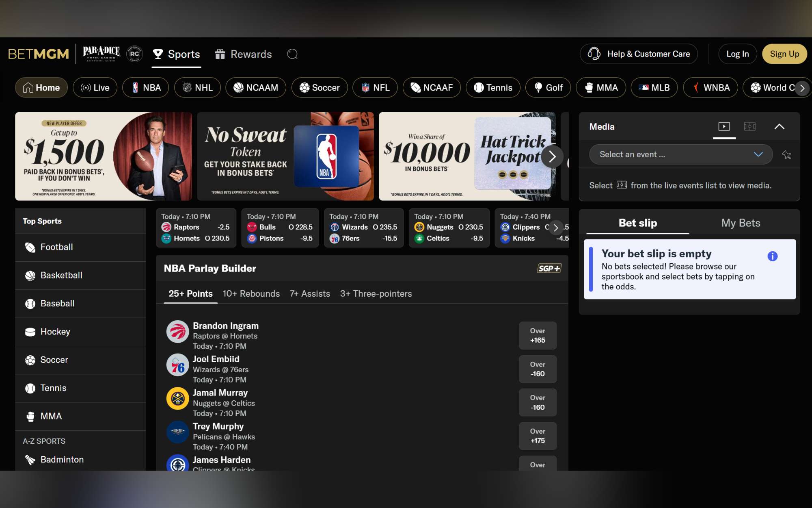Toggle Over +175 for Trey Murphy
The image size is (812, 508).
(538, 436)
